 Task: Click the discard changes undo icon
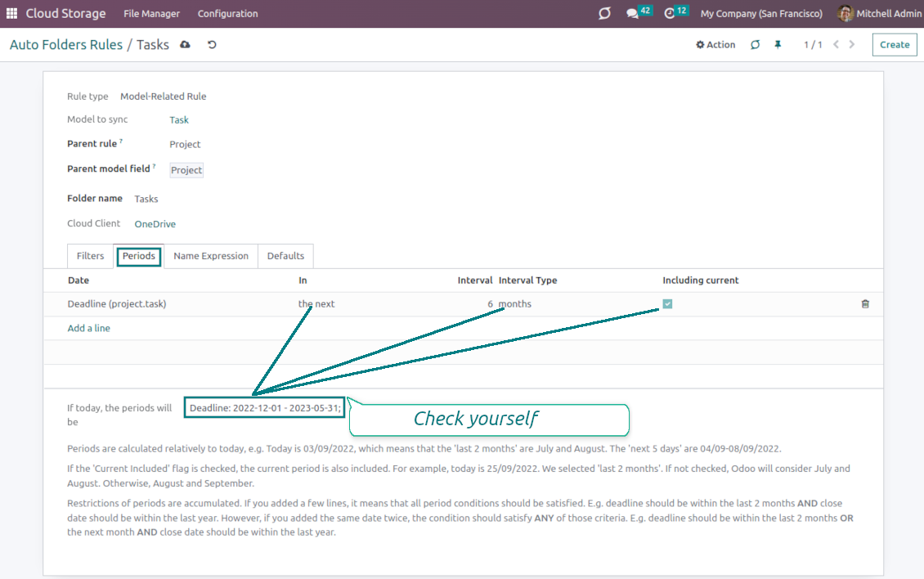tap(212, 45)
